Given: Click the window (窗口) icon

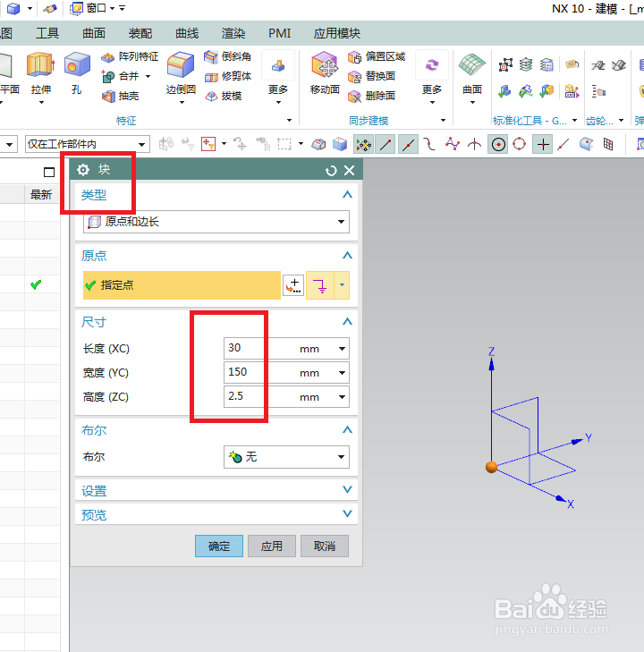Looking at the screenshot, I should click(x=76, y=8).
